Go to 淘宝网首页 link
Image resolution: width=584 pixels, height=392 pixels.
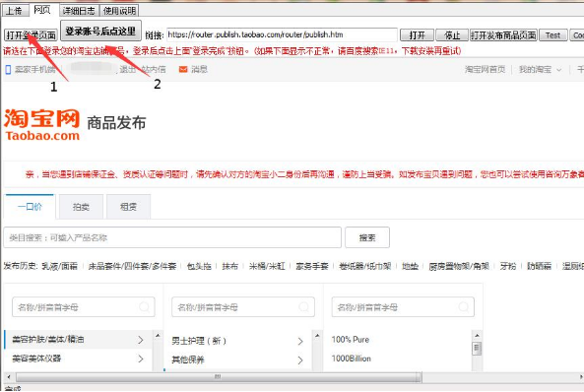tap(485, 69)
